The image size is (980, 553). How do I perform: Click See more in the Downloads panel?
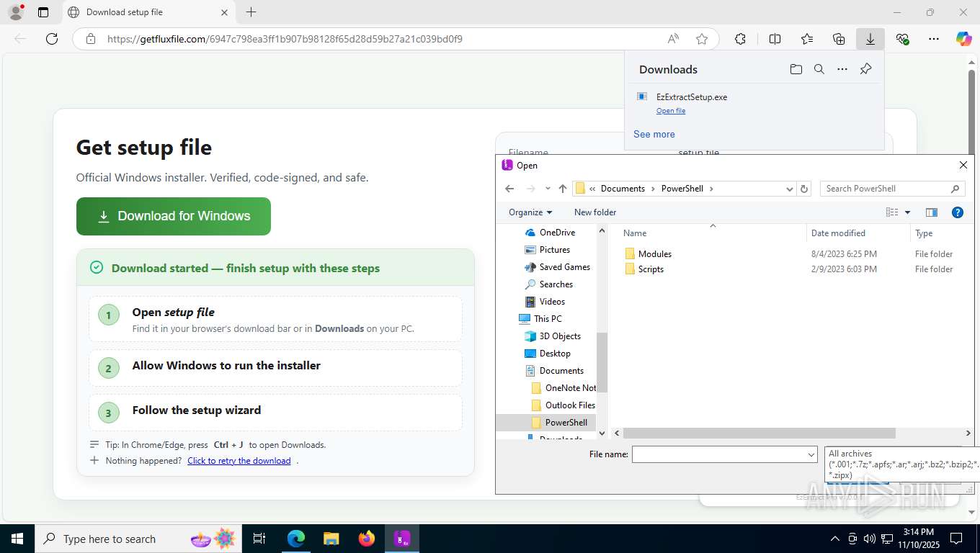[654, 134]
